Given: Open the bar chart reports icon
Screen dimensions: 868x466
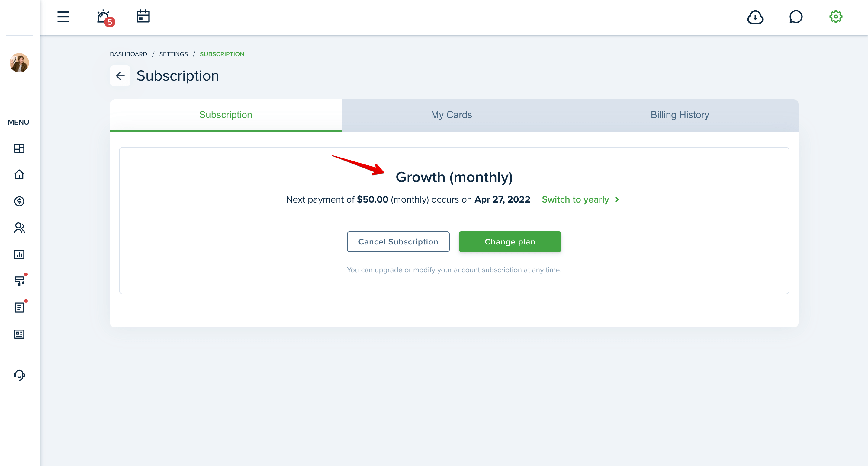Looking at the screenshot, I should pos(19,254).
